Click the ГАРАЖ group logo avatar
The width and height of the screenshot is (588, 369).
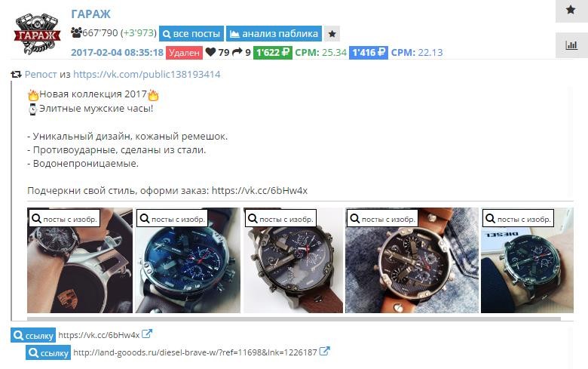click(37, 34)
